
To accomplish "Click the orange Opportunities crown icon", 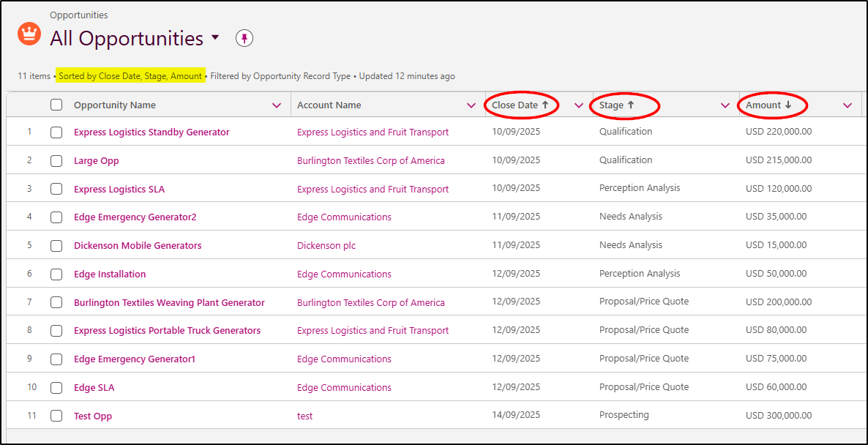I will pos(29,34).
